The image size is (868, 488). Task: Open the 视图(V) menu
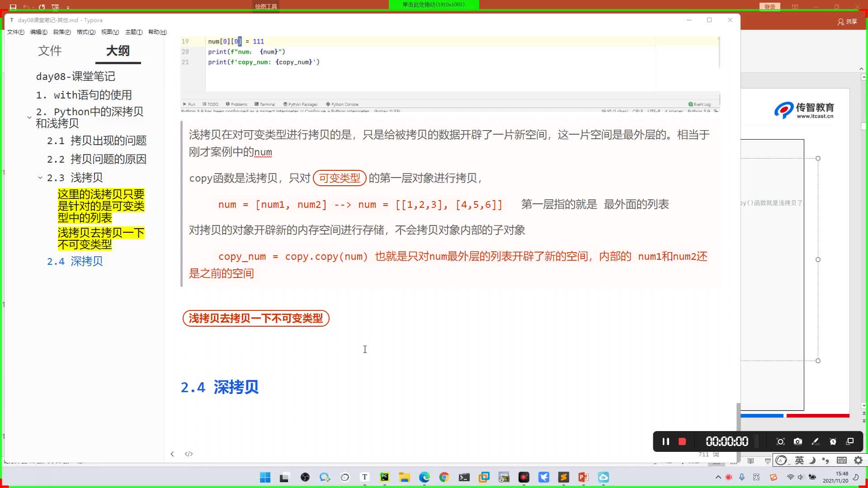(110, 32)
